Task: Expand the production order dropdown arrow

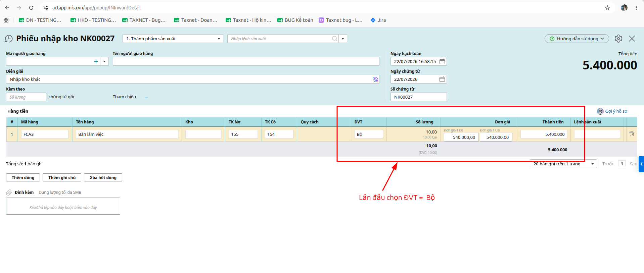Action: pos(343,39)
